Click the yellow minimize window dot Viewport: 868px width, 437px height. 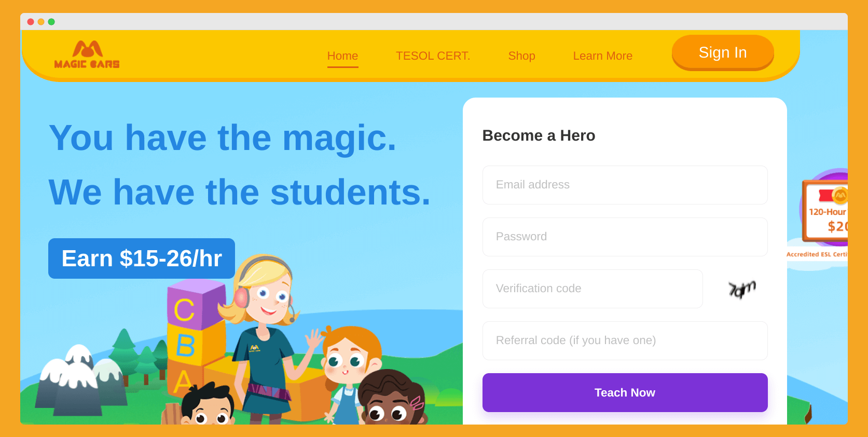click(41, 22)
